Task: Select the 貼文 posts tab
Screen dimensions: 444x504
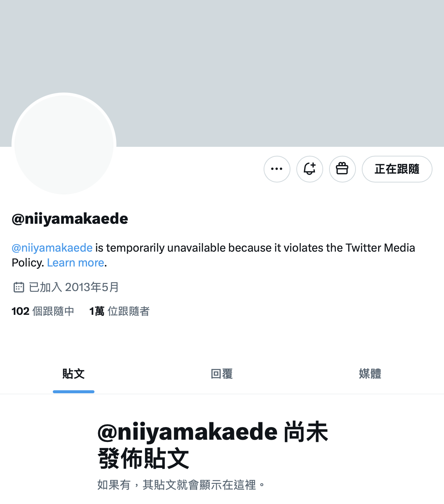Action: (x=74, y=374)
